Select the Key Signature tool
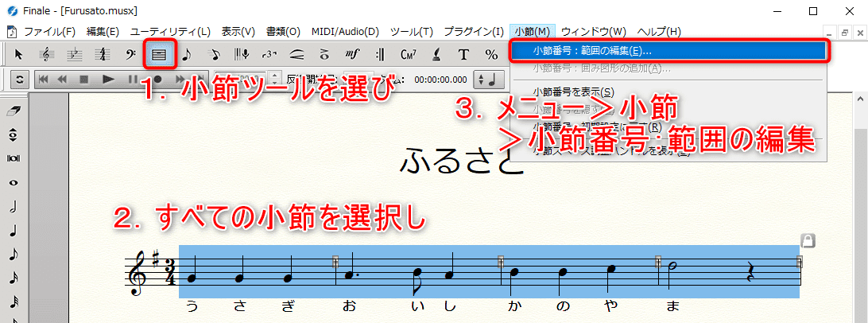 point(75,54)
